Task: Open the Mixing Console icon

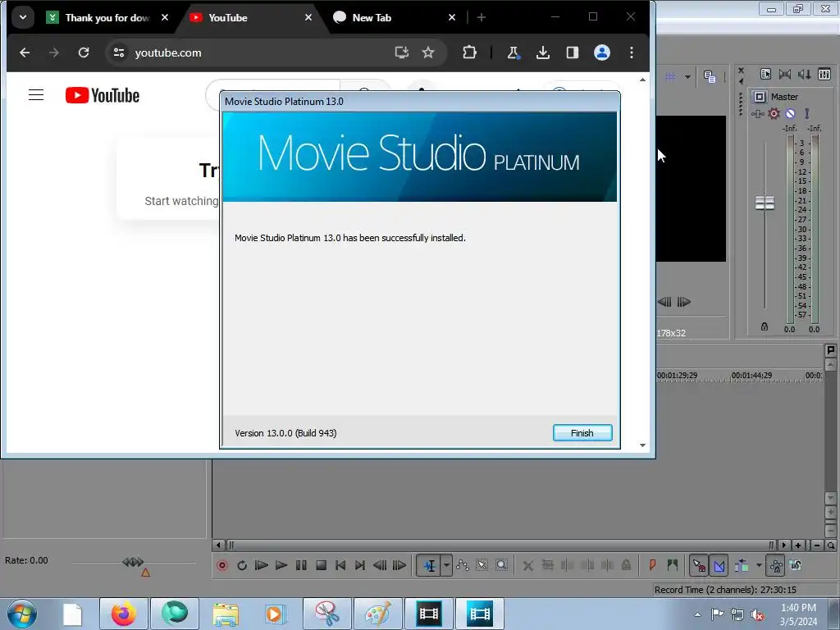Action: click(x=824, y=75)
